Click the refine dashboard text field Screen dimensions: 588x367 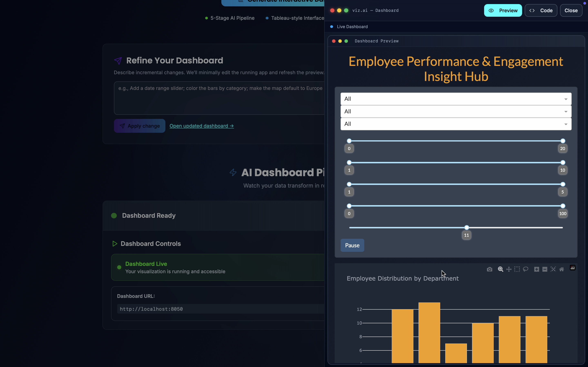coord(219,98)
